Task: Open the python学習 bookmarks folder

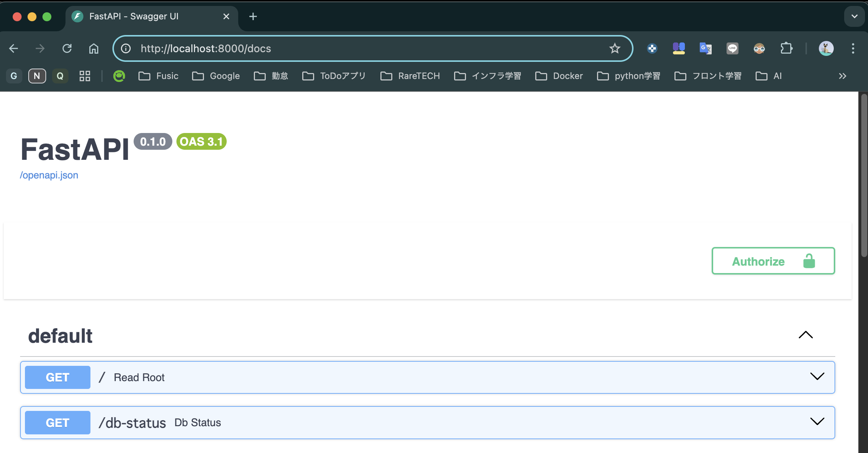Action: coord(629,76)
